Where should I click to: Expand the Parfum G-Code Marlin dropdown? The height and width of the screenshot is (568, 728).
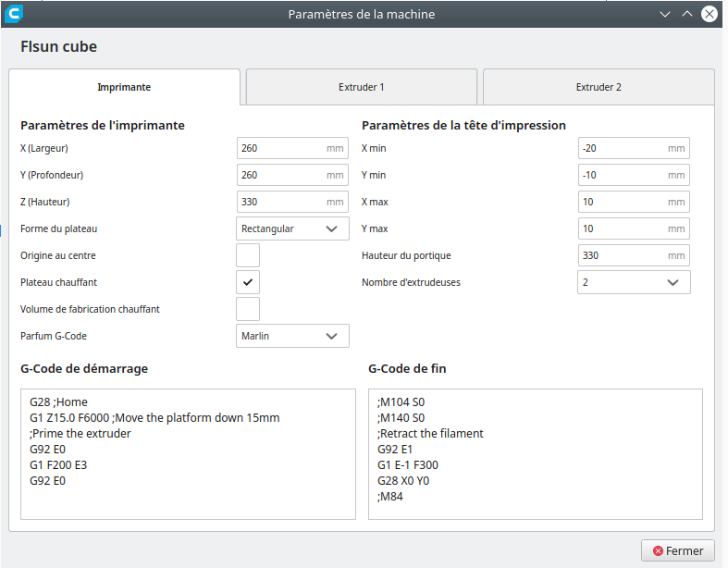(x=292, y=336)
